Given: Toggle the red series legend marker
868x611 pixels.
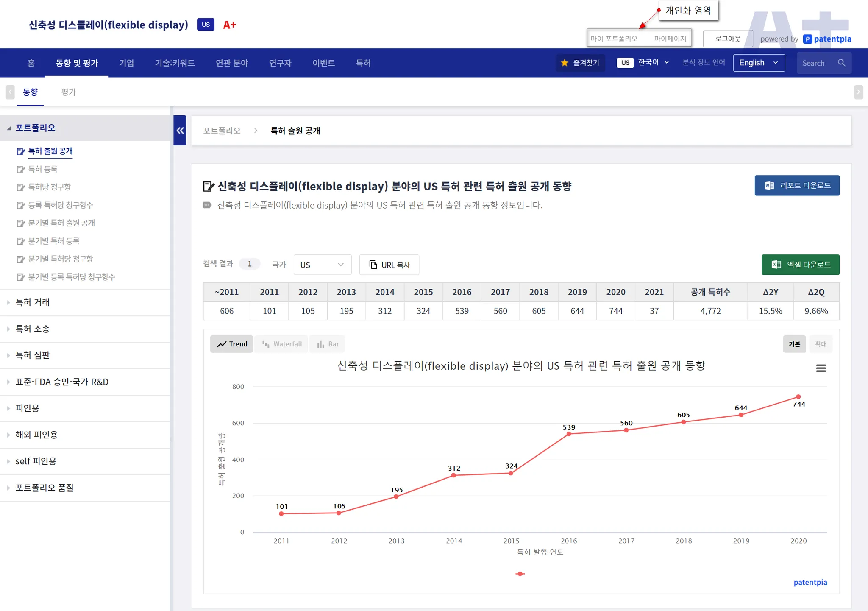Looking at the screenshot, I should click(520, 574).
